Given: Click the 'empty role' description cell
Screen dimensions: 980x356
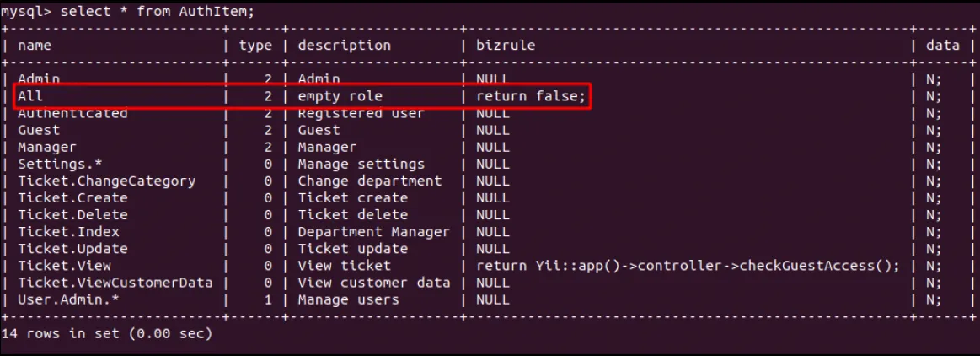Looking at the screenshot, I should pyautogui.click(x=340, y=96).
